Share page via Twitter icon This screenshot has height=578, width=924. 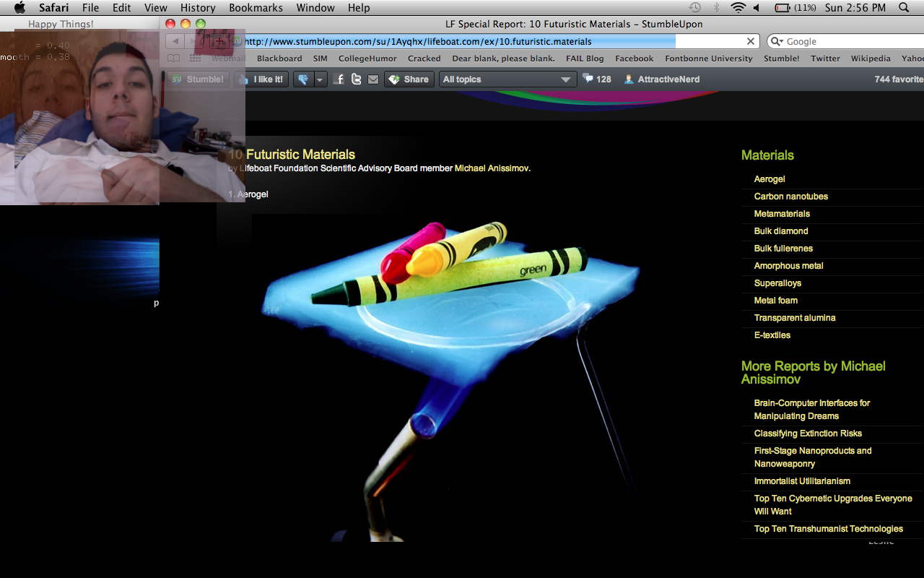[356, 79]
